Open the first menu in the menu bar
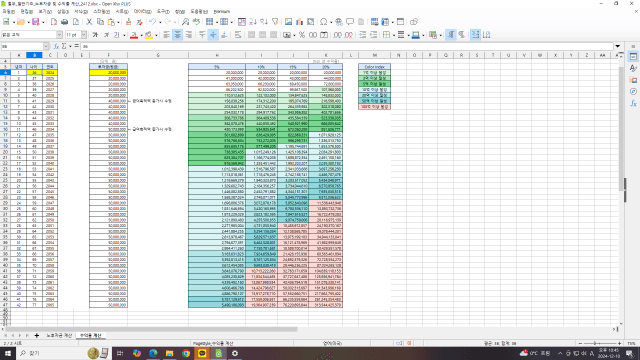 point(9,11)
